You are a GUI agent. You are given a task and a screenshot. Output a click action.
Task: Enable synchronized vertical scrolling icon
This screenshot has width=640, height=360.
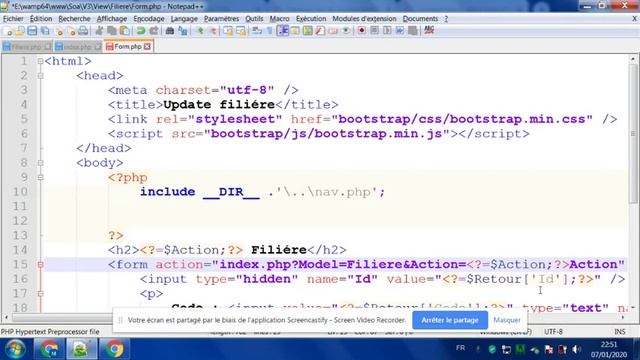click(x=228, y=31)
